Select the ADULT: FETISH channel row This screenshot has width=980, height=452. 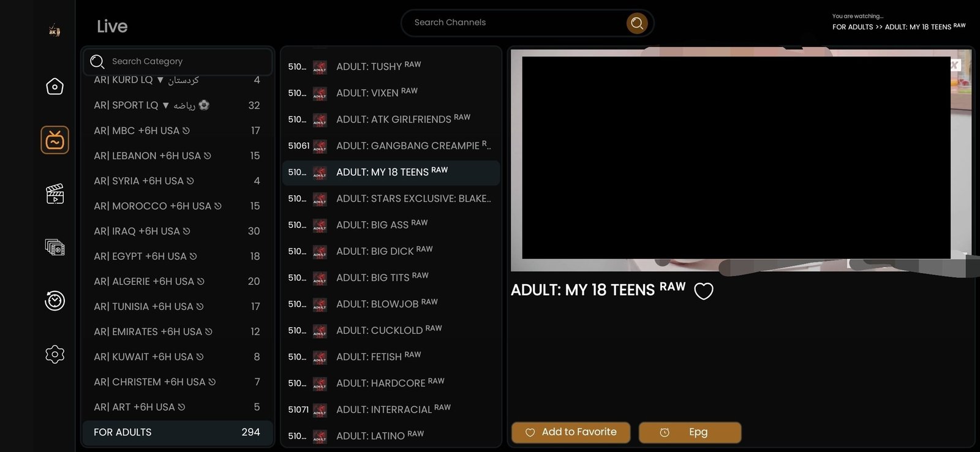(x=391, y=357)
